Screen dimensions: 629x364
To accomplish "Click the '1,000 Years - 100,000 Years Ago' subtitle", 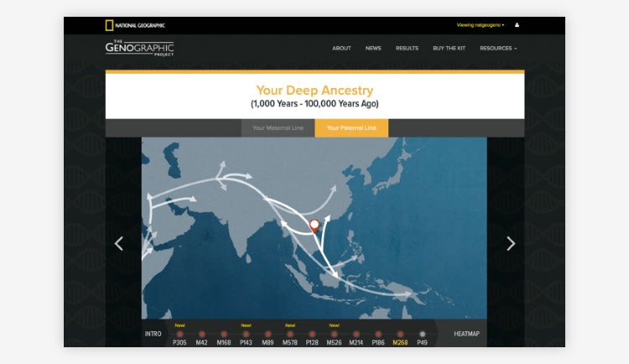I will tap(314, 103).
